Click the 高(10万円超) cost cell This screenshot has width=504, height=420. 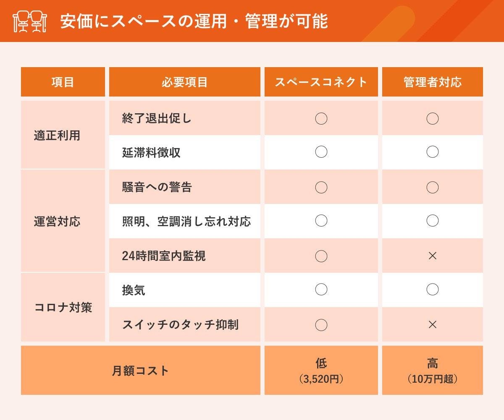pyautogui.click(x=432, y=370)
